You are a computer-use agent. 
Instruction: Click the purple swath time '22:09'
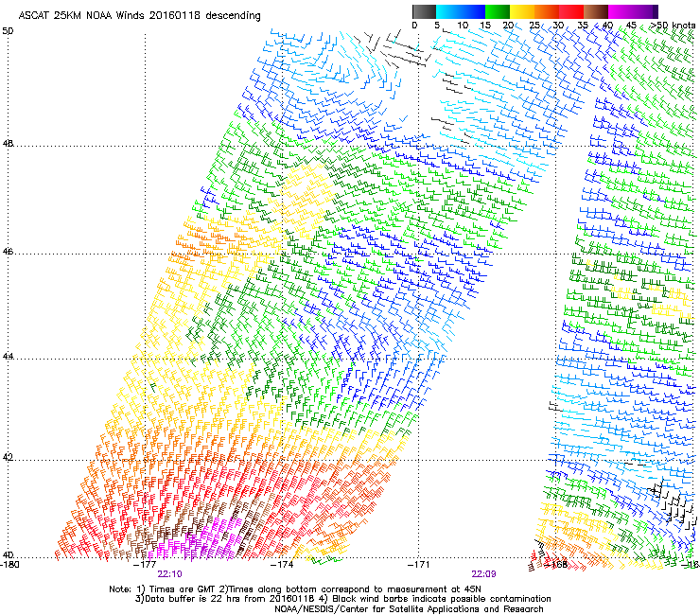tap(484, 574)
